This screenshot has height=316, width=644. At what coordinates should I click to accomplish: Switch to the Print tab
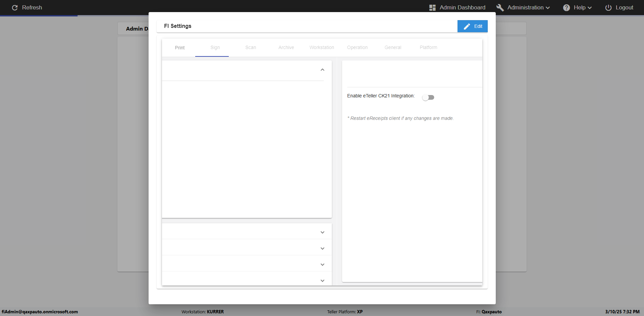(x=180, y=48)
